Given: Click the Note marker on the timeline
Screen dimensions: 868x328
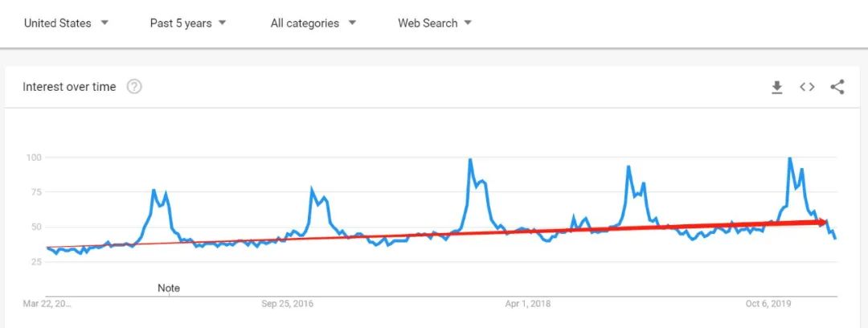Looking at the screenshot, I should pyautogui.click(x=169, y=288).
